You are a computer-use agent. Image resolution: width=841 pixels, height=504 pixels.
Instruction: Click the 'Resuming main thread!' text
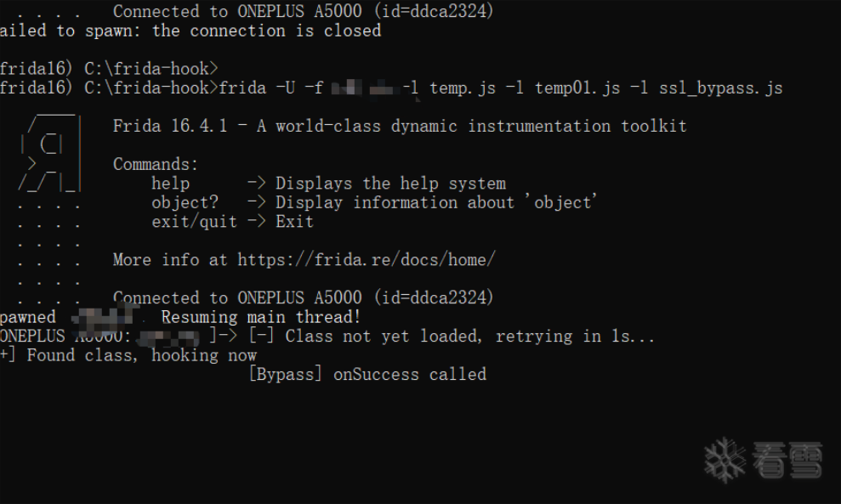pyautogui.click(x=261, y=317)
